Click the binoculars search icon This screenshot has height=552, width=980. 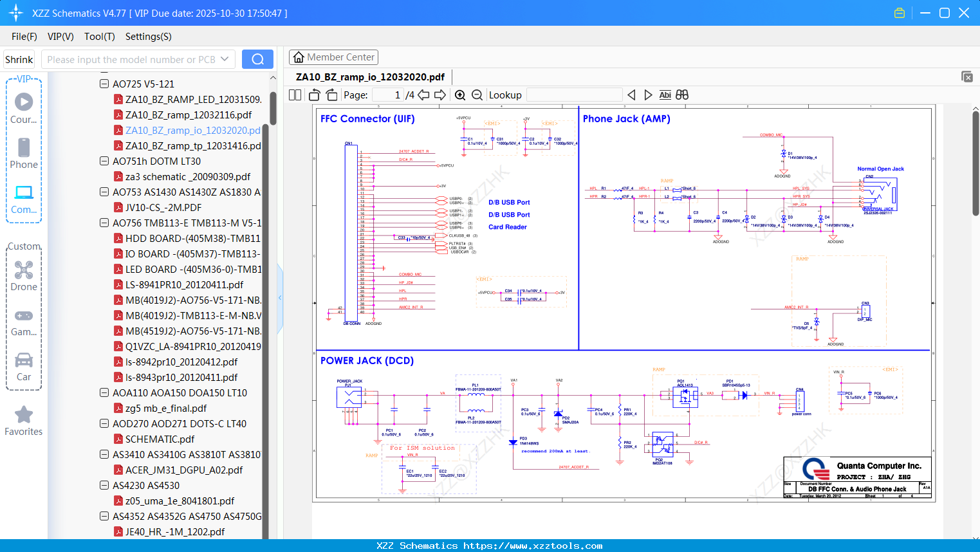click(x=682, y=95)
